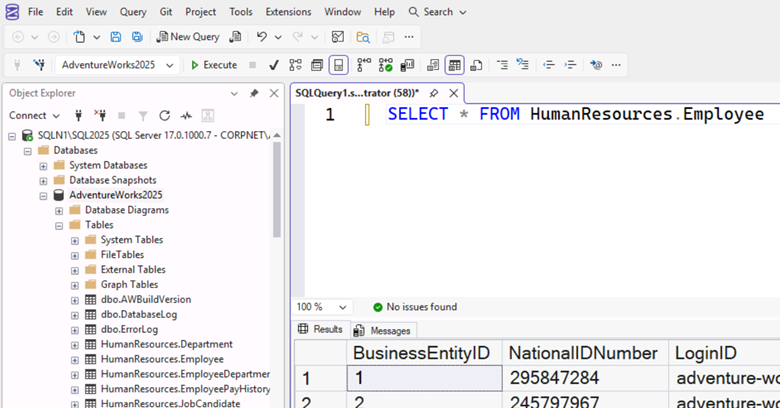
Task: Toggle auto-hide pin on Object Explorer
Action: 254,93
